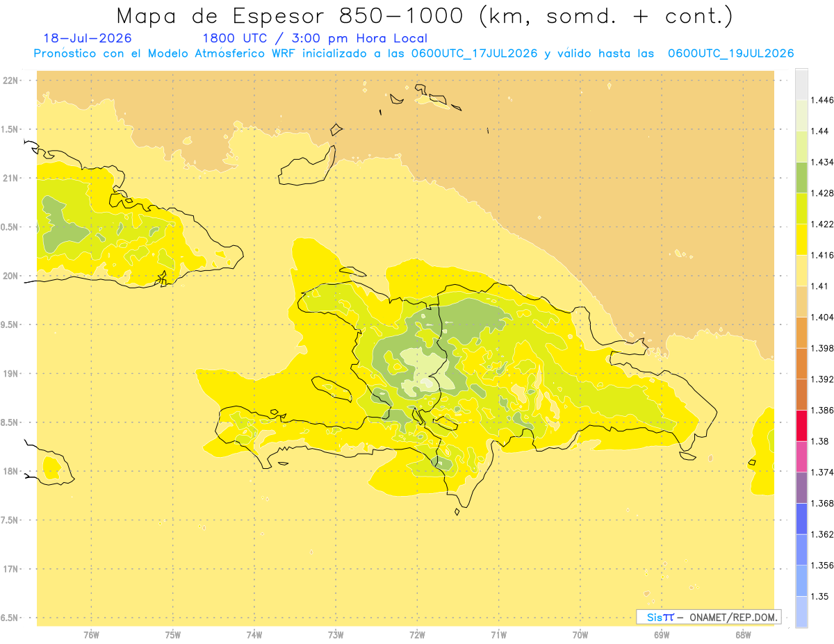Click the colorbar value '1.446'
This screenshot has height=644, width=834.
[x=823, y=100]
